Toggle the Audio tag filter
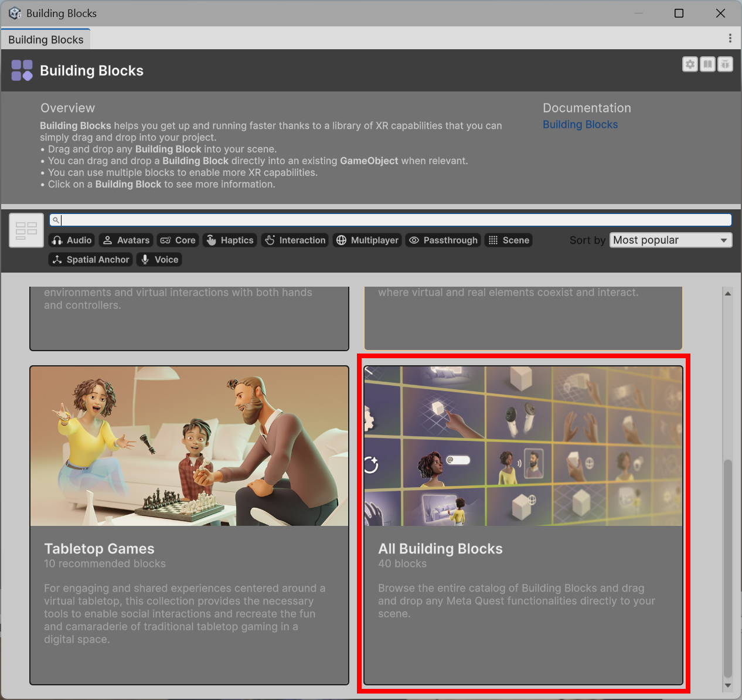Viewport: 742px width, 700px height. (x=72, y=240)
